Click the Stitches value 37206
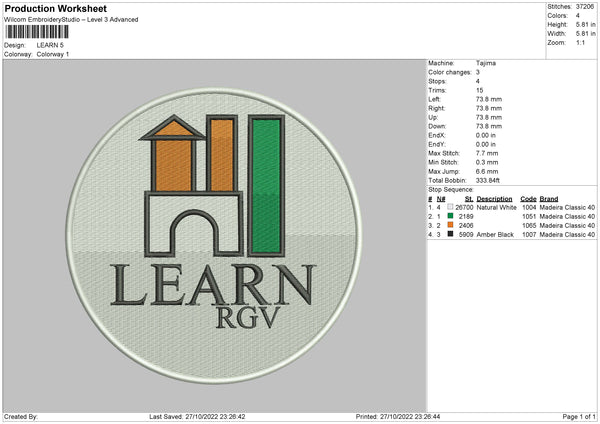This screenshot has width=600, height=424. [x=585, y=7]
